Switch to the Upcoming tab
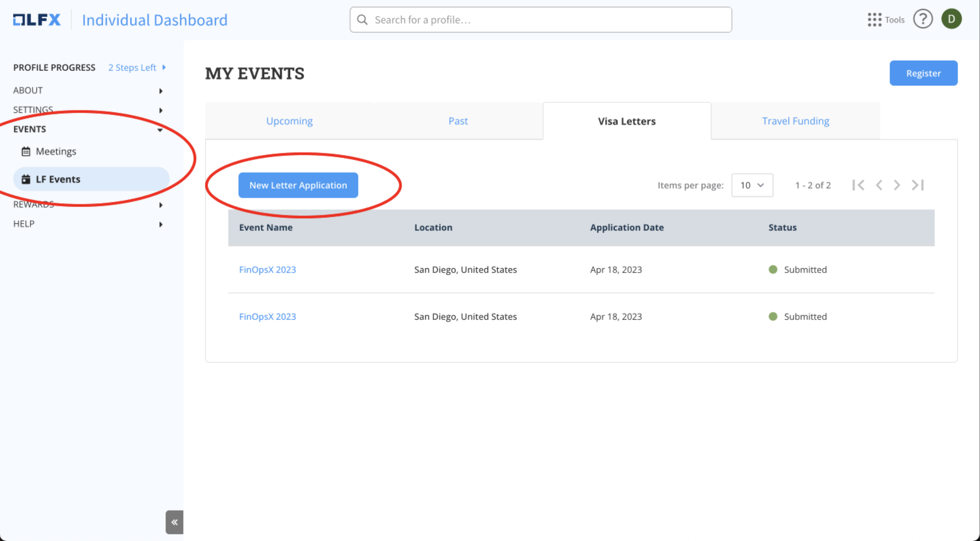The width and height of the screenshot is (980, 541). tap(289, 121)
